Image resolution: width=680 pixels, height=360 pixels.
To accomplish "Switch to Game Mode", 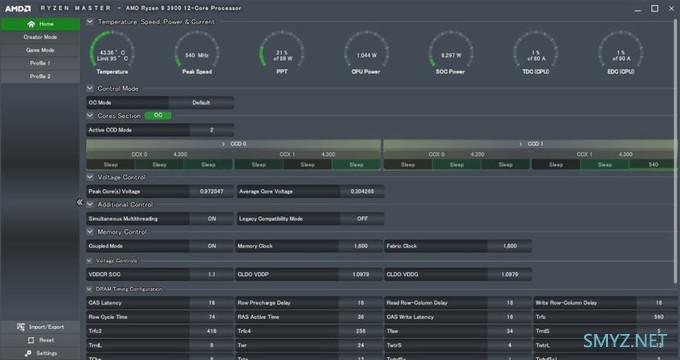I will [40, 50].
